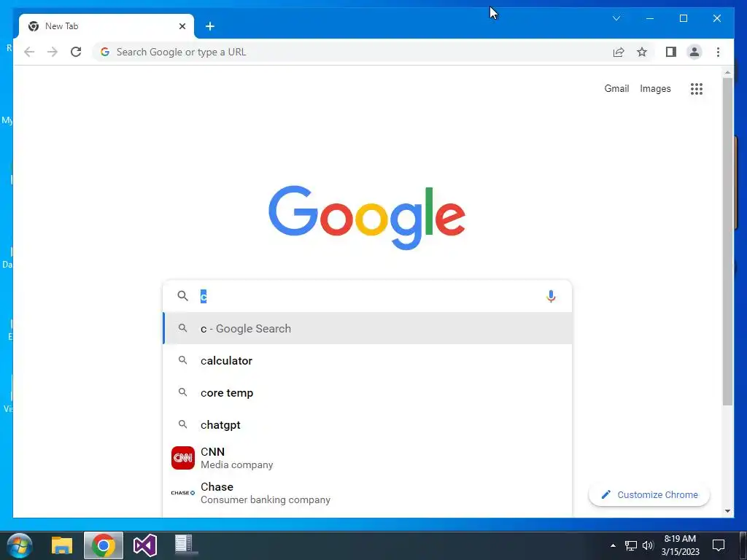Click the page vertical scrollbar thumb
Screen dimensions: 747x560
[x=727, y=241]
